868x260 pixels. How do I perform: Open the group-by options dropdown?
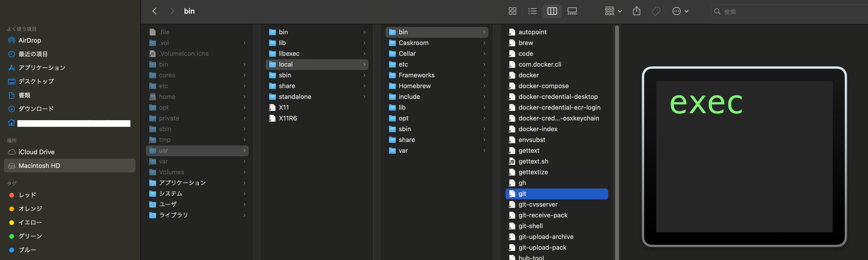[x=613, y=11]
